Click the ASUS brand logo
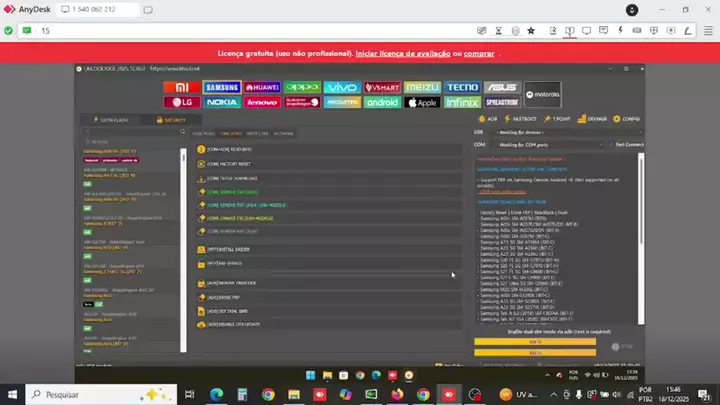Screen dimensions: 720x405 (503, 87)
